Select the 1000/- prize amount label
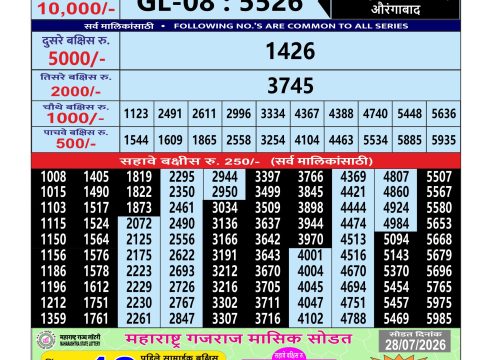This screenshot has width=480, height=360. (75, 118)
